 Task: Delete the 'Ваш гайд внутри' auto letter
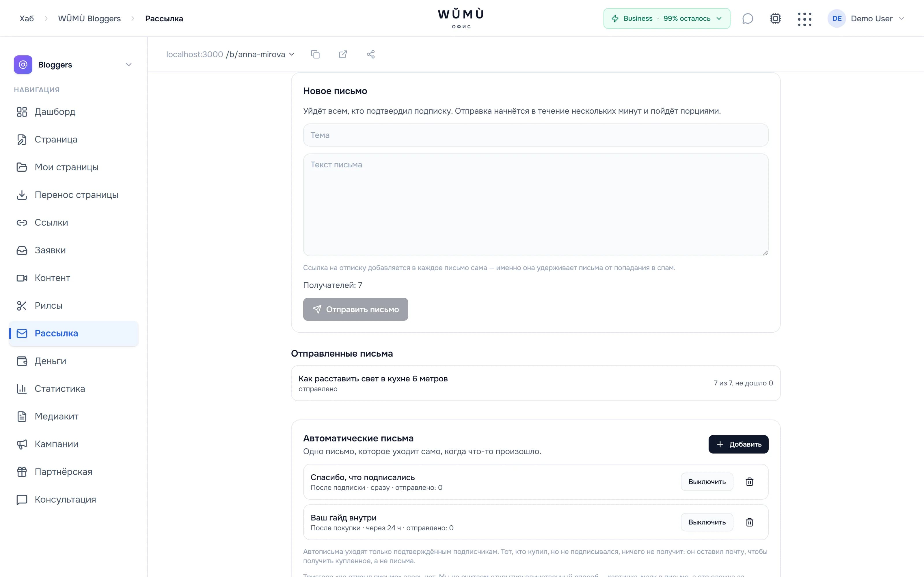[750, 522]
